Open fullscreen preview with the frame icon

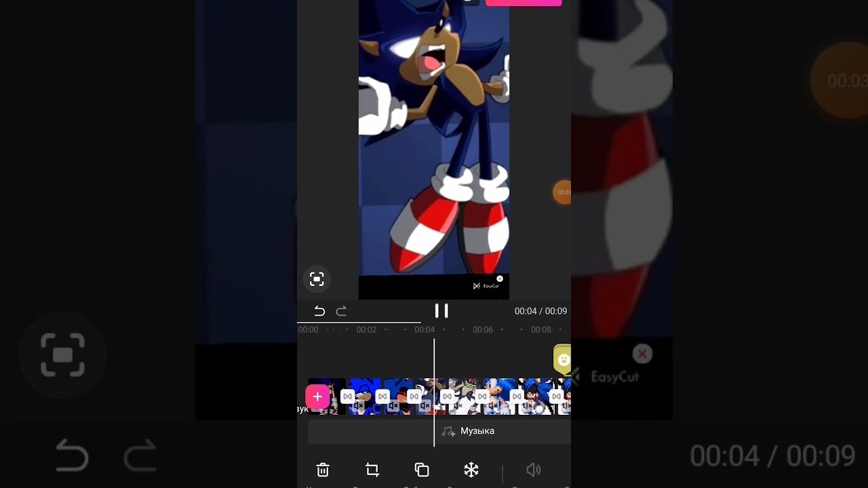click(317, 279)
